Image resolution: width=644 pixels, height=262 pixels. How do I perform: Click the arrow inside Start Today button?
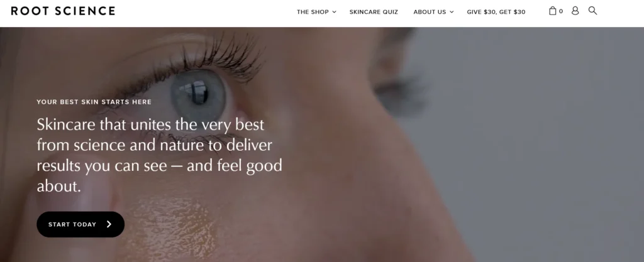click(x=109, y=224)
